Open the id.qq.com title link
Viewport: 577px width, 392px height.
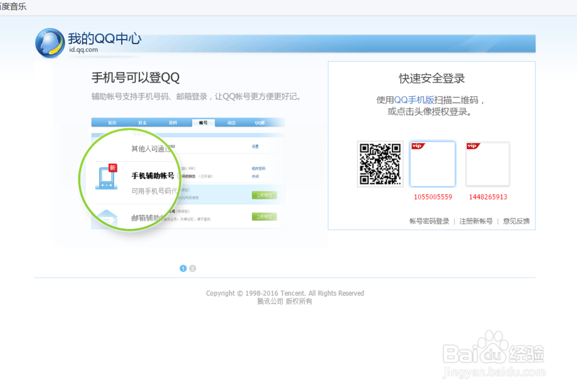[x=84, y=50]
